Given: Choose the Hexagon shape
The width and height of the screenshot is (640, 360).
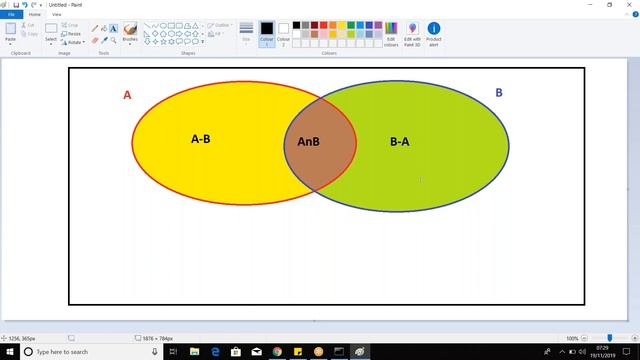Looking at the screenshot, I should [171, 33].
